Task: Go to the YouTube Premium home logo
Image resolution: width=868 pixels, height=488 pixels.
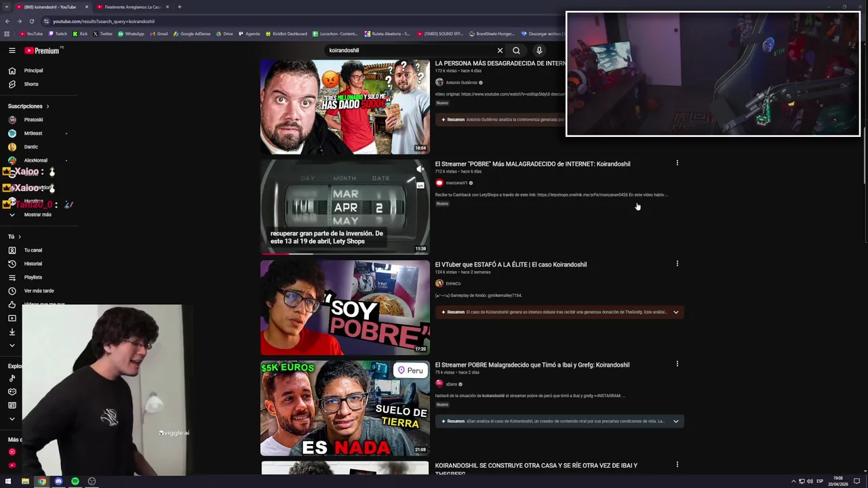Action: coord(43,50)
